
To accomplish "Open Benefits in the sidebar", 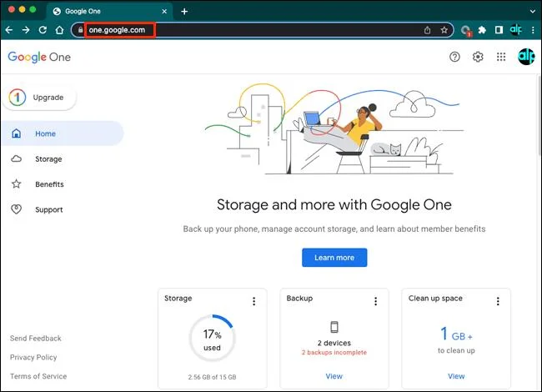I will coord(49,184).
